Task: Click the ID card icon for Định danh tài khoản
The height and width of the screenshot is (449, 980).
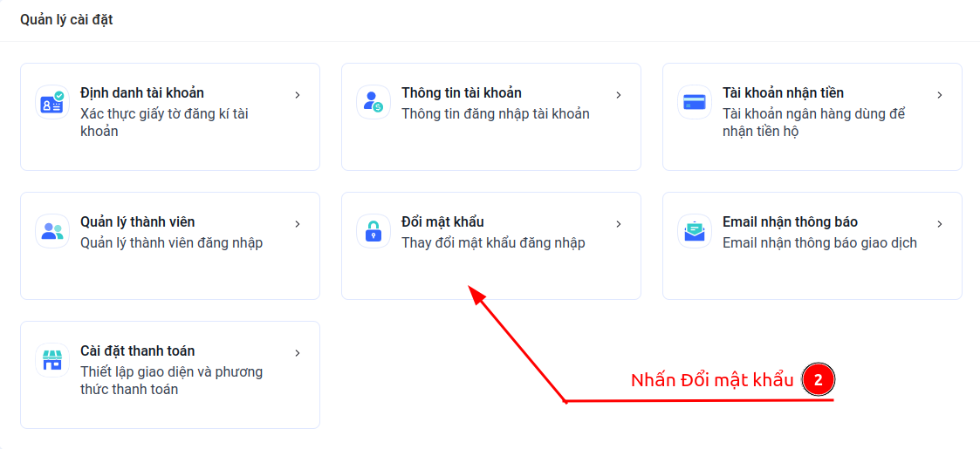Action: (x=52, y=102)
